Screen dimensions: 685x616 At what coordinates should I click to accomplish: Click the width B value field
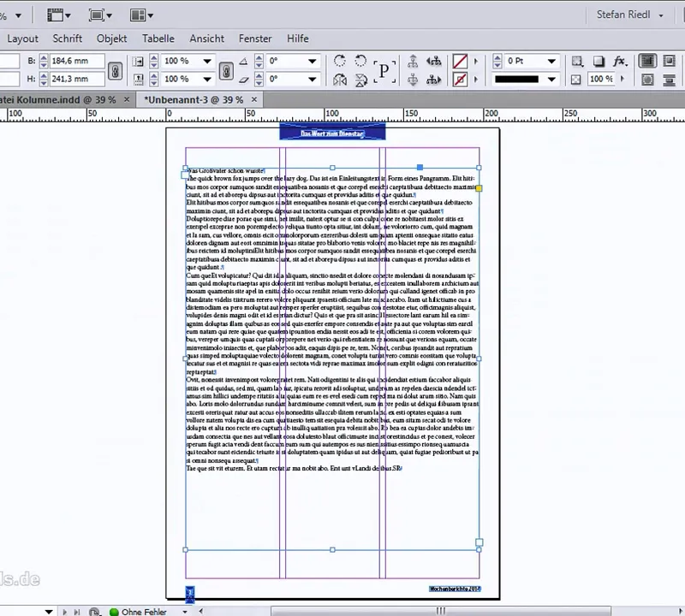tap(77, 61)
